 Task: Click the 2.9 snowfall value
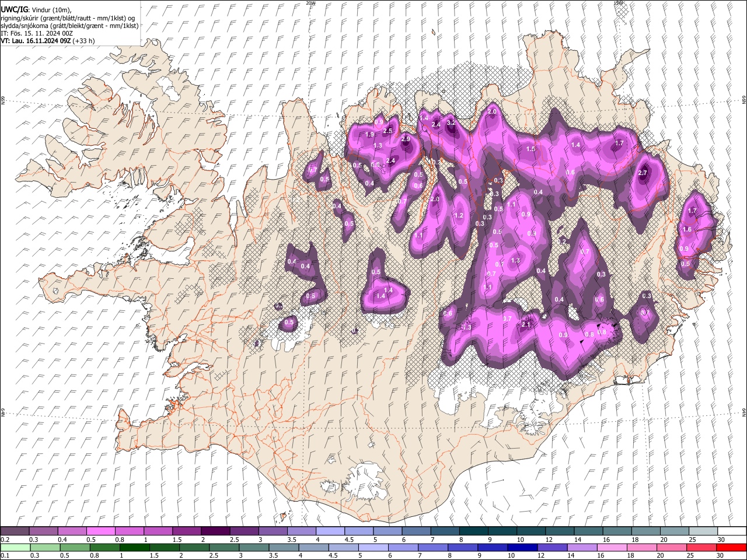pyautogui.click(x=406, y=139)
